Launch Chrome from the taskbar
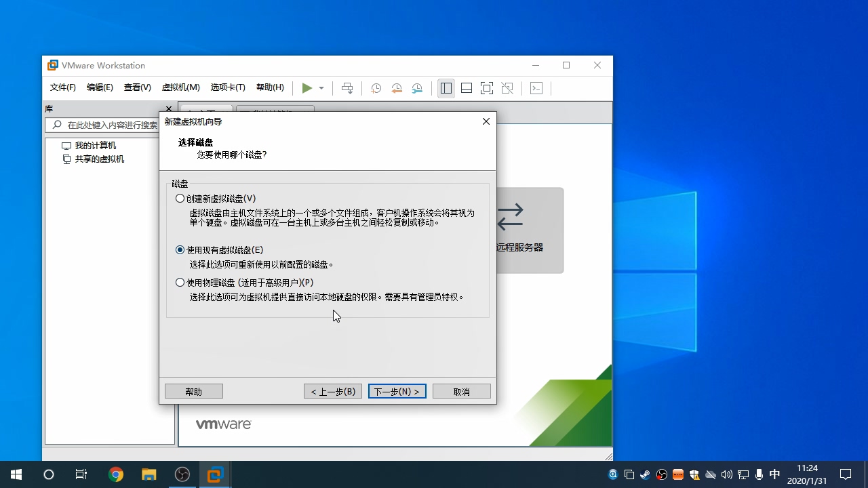 [116, 474]
